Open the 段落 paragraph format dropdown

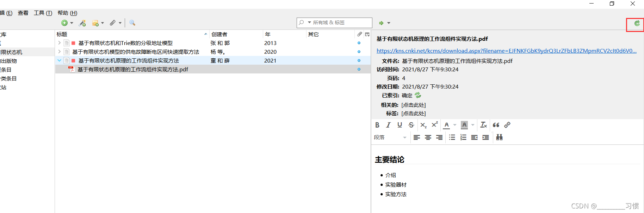pos(390,137)
